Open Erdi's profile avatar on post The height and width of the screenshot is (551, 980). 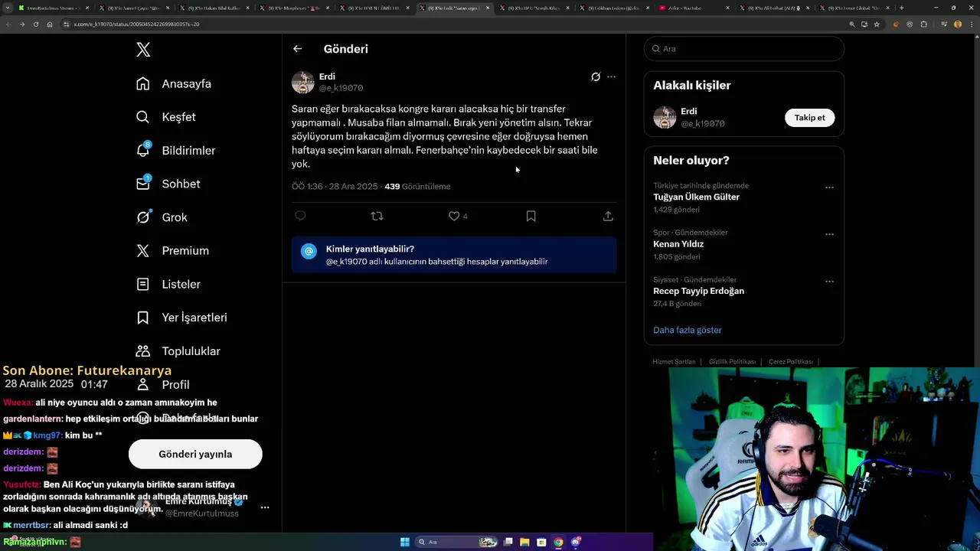(303, 83)
